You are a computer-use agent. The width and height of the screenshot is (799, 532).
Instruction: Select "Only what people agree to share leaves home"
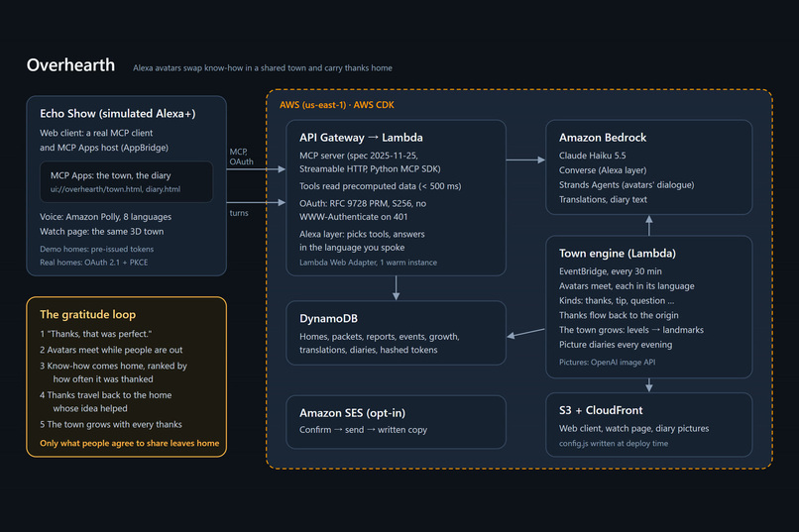[130, 444]
